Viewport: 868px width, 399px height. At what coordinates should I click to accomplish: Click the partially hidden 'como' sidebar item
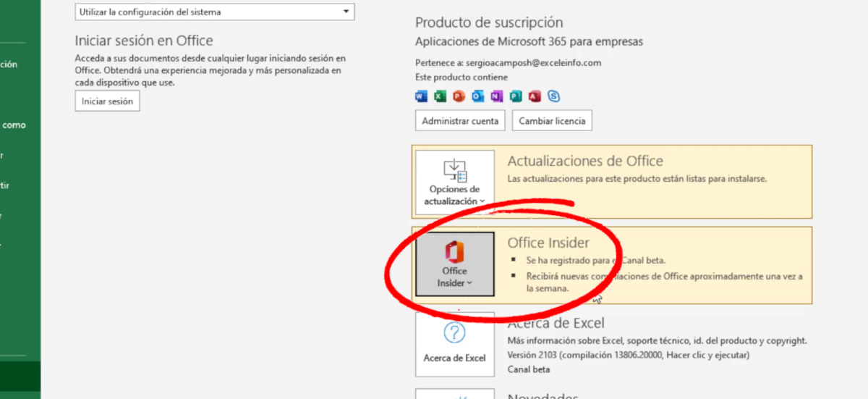14,125
